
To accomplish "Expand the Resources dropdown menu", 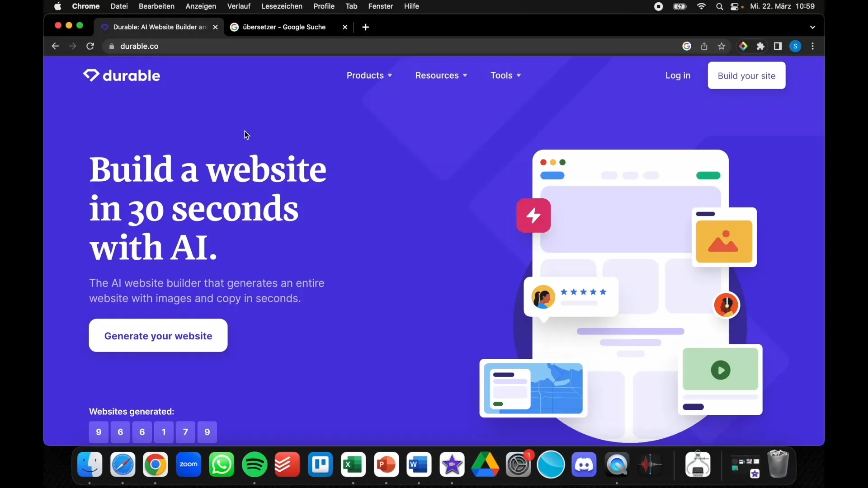I will [441, 75].
